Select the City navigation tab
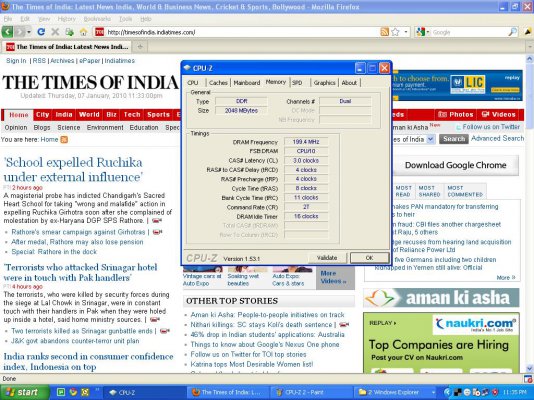534x400 pixels. click(x=42, y=115)
